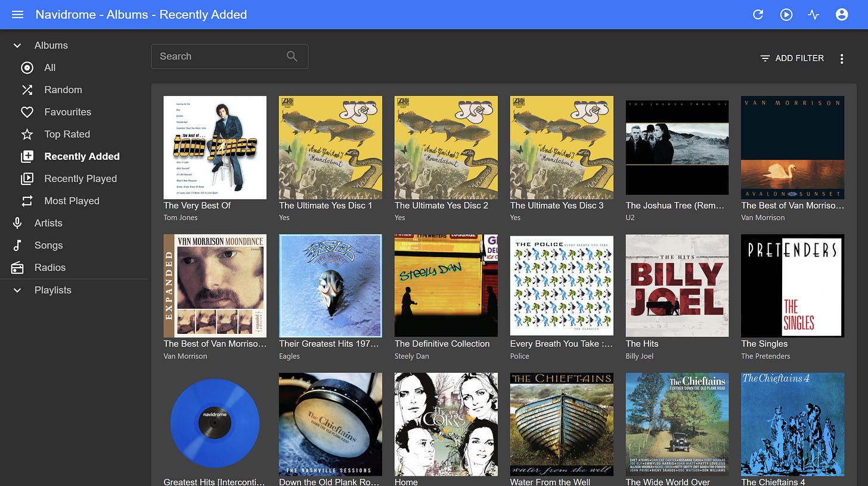This screenshot has height=486, width=868.
Task: Click the Radios radio icon
Action: coord(17,268)
